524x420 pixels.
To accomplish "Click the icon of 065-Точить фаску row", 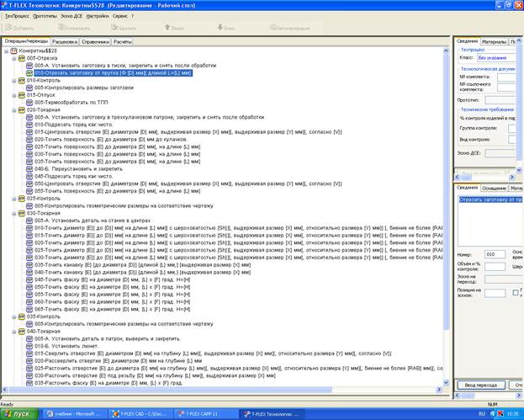I will [29, 309].
